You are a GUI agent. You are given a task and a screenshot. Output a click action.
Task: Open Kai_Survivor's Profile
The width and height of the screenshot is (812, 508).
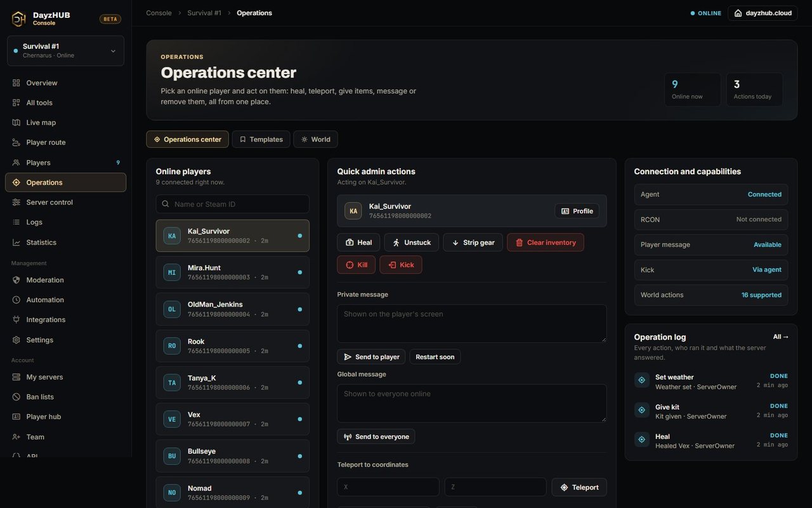pyautogui.click(x=577, y=211)
